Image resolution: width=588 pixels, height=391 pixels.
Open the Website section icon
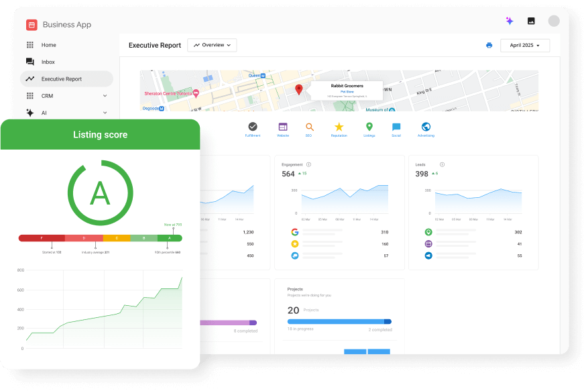pos(282,127)
